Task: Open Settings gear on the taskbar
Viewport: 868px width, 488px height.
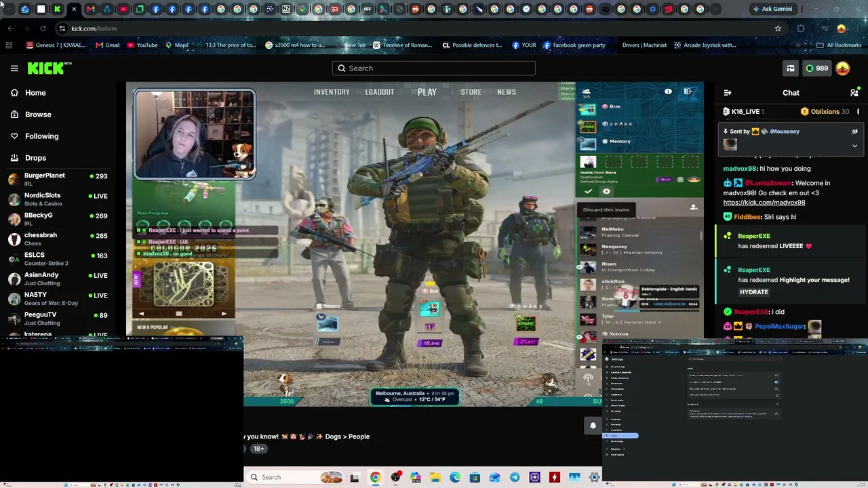Action: (x=595, y=477)
